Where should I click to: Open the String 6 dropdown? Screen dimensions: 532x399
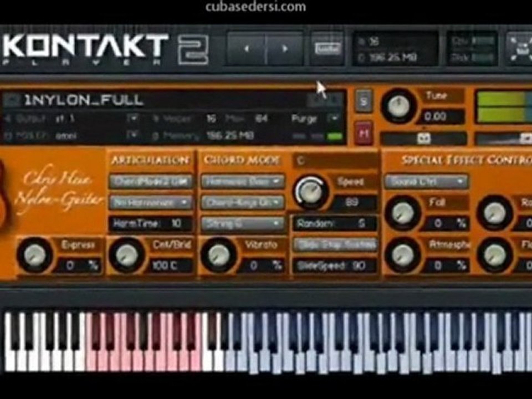coord(243,223)
